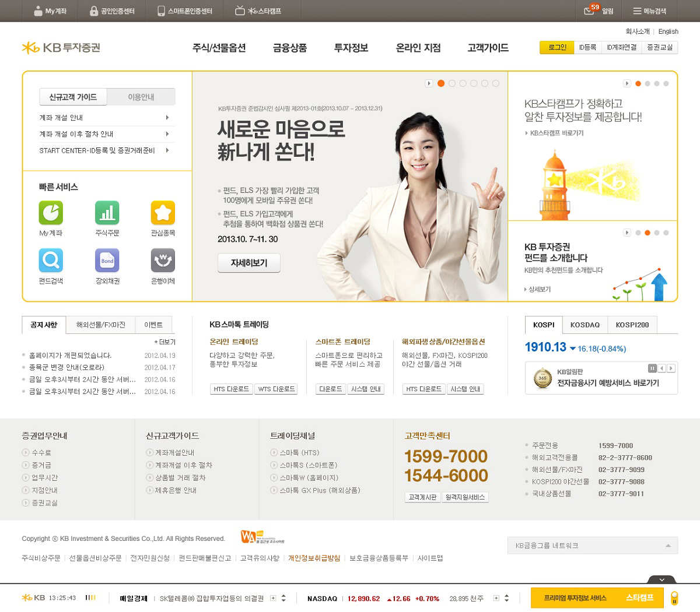Step through the 매일경제 news ticker arrows

point(283,598)
